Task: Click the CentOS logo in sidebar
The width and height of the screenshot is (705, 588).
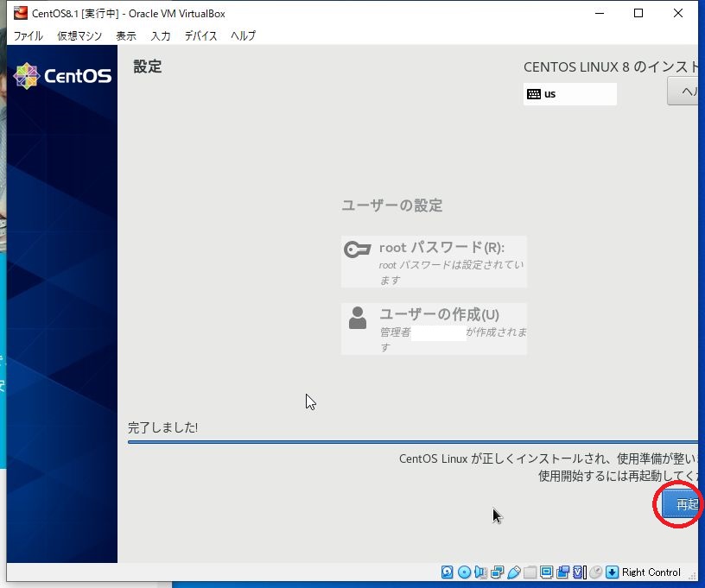Action: tap(62, 76)
